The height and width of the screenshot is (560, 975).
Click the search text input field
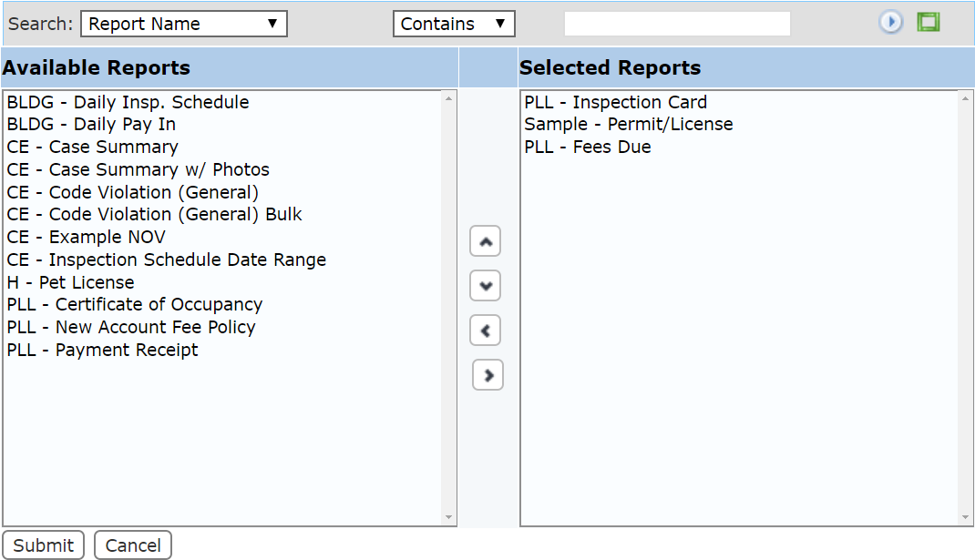tap(677, 24)
